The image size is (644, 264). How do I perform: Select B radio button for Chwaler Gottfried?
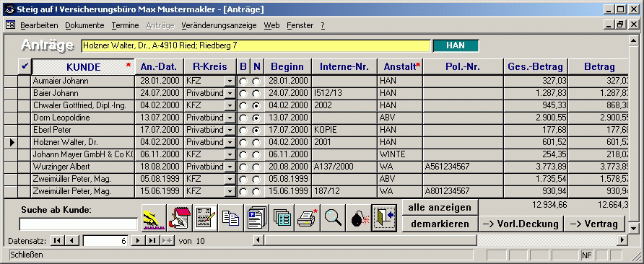(243, 106)
